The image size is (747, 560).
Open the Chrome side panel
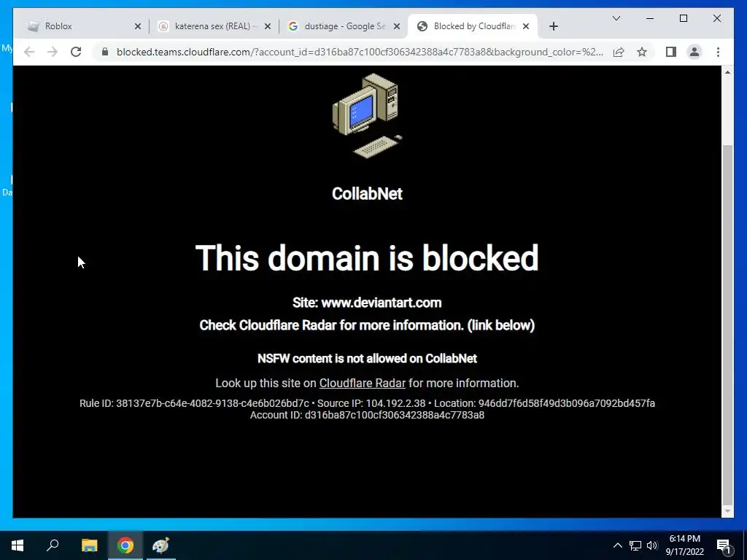(671, 52)
